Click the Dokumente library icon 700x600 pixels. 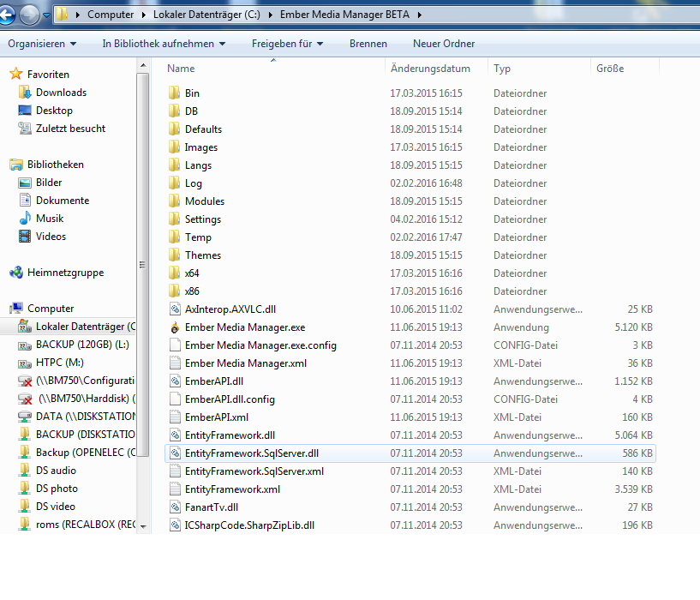25,201
